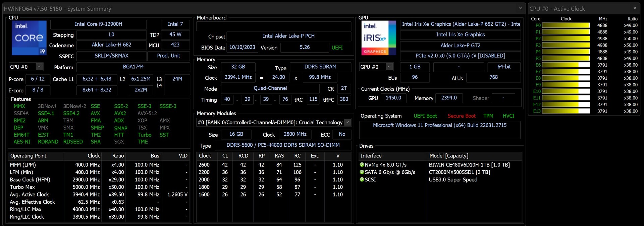Click the 32 GB memory size field

[x=238, y=67]
